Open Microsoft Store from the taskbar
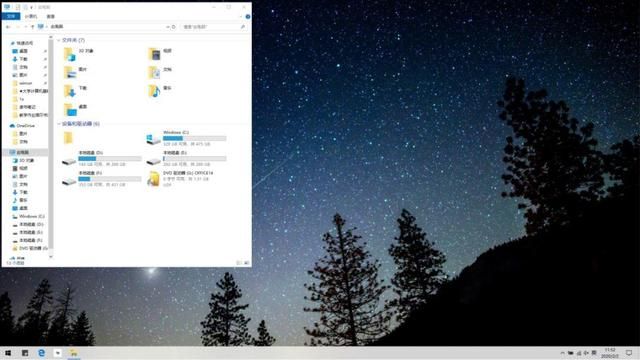Image resolution: width=640 pixels, height=360 pixels. (58, 353)
